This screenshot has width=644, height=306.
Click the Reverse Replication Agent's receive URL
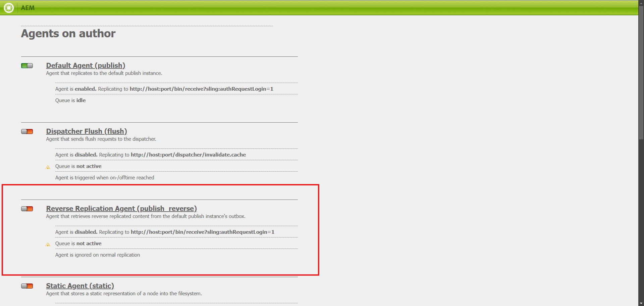[202, 232]
